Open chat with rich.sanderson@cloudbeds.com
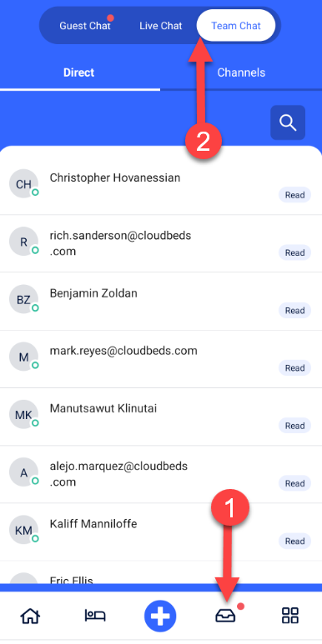The image size is (322, 644). pyautogui.click(x=161, y=243)
